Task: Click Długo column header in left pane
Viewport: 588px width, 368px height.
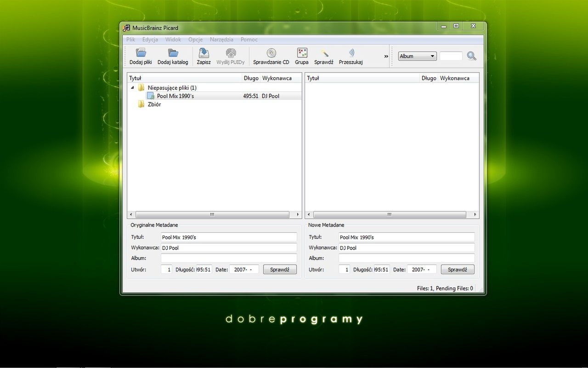Action: (251, 78)
